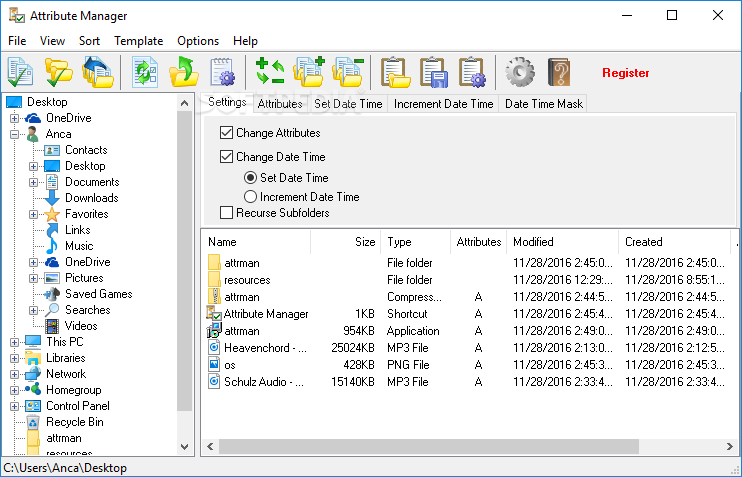The image size is (742, 477).
Task: Select the Control Panel tree item
Action: pos(78,406)
